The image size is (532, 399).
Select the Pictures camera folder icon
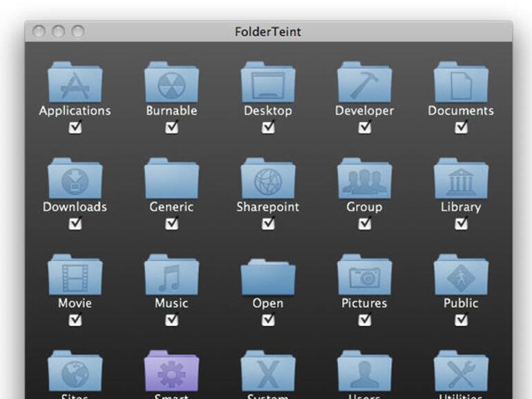tap(364, 274)
